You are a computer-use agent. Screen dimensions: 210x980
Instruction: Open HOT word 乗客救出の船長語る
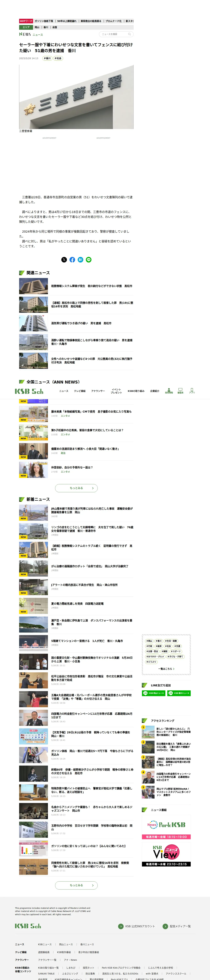click(x=91, y=21)
